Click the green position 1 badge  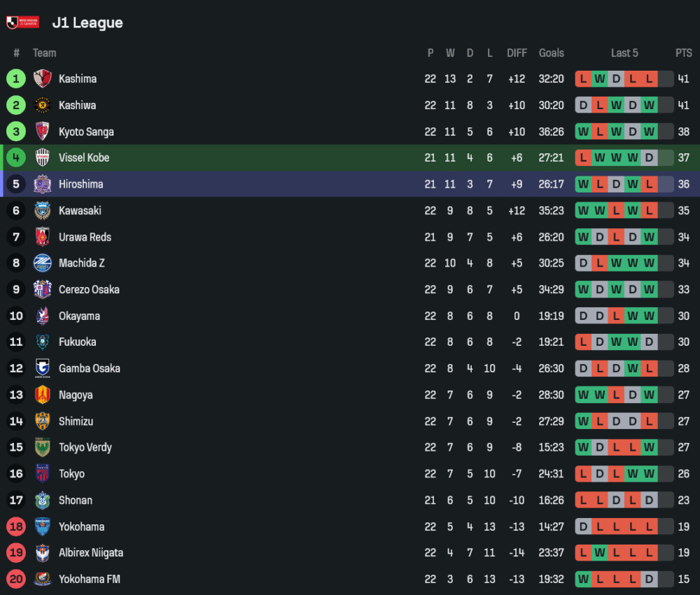point(16,79)
